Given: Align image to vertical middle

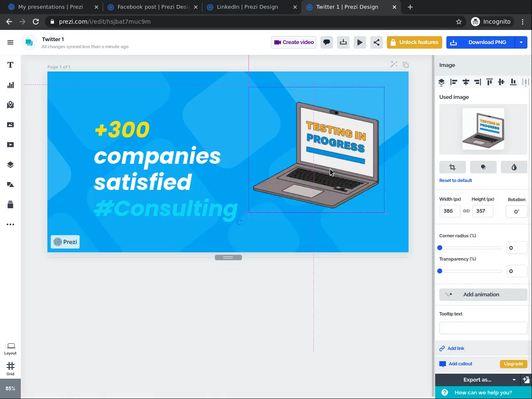Looking at the screenshot, I should 501,82.
